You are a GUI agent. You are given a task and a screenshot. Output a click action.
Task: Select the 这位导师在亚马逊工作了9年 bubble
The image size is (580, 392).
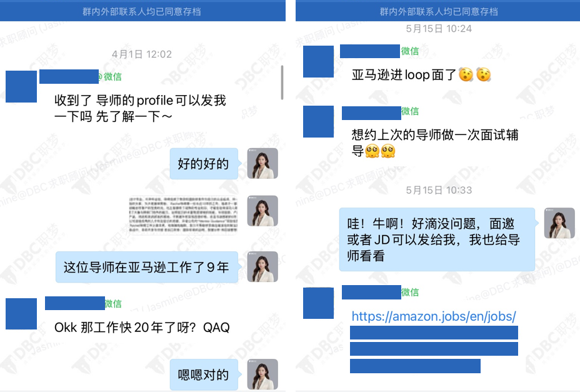(x=147, y=267)
